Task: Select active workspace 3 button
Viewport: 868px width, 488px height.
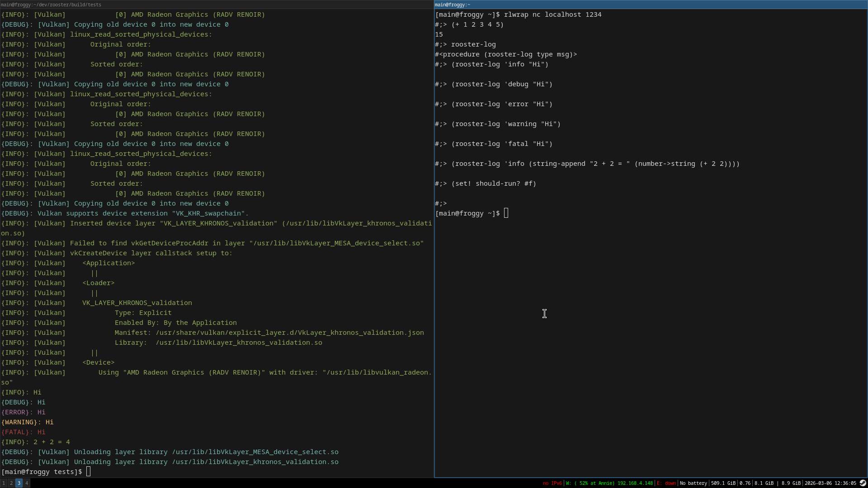Action: [19, 483]
